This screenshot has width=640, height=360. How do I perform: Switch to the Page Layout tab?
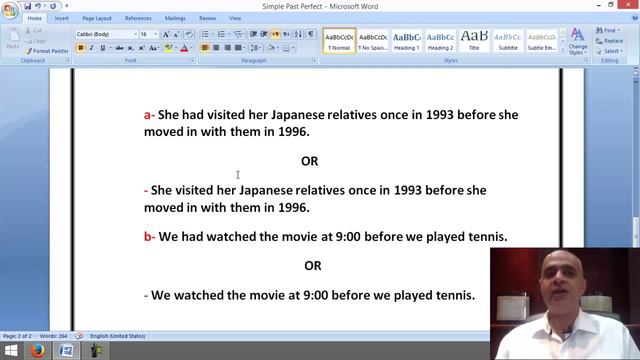pyautogui.click(x=97, y=18)
